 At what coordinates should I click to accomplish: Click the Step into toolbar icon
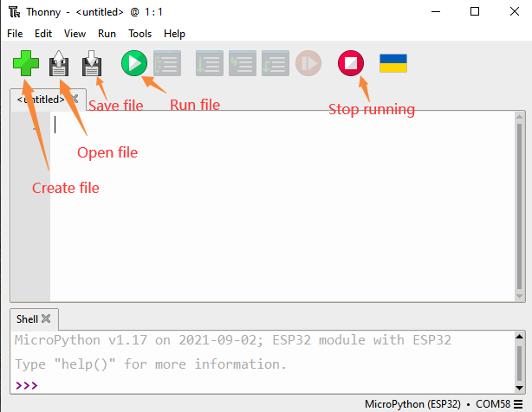(243, 63)
